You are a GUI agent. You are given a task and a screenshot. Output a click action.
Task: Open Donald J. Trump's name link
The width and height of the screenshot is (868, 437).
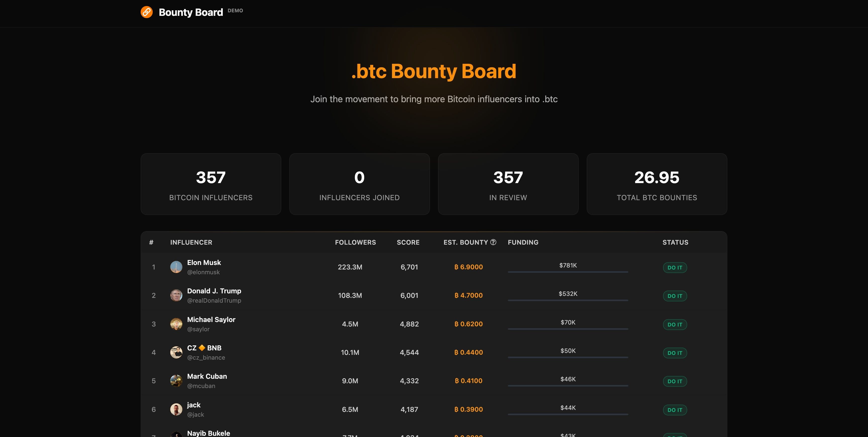[214, 291]
